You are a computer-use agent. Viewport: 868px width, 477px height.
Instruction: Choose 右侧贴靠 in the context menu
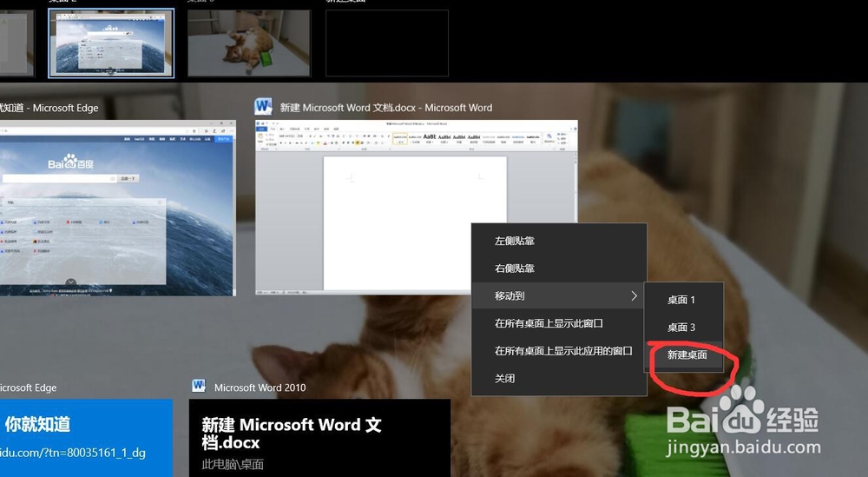click(559, 268)
